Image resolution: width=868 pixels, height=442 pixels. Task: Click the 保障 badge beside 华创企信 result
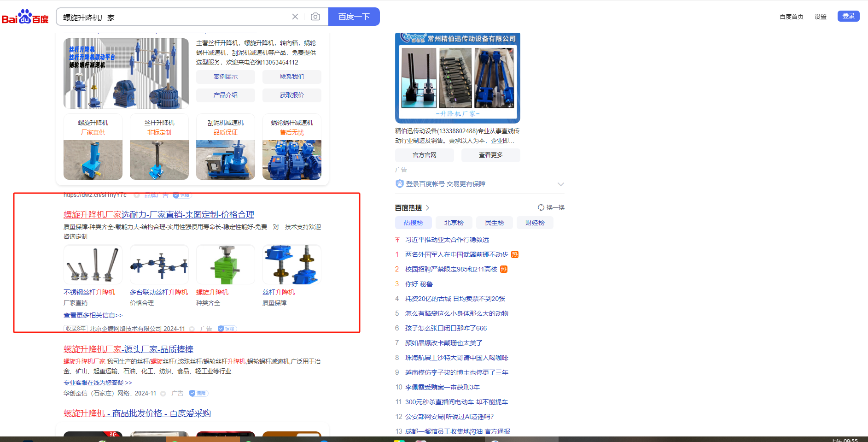point(198,393)
